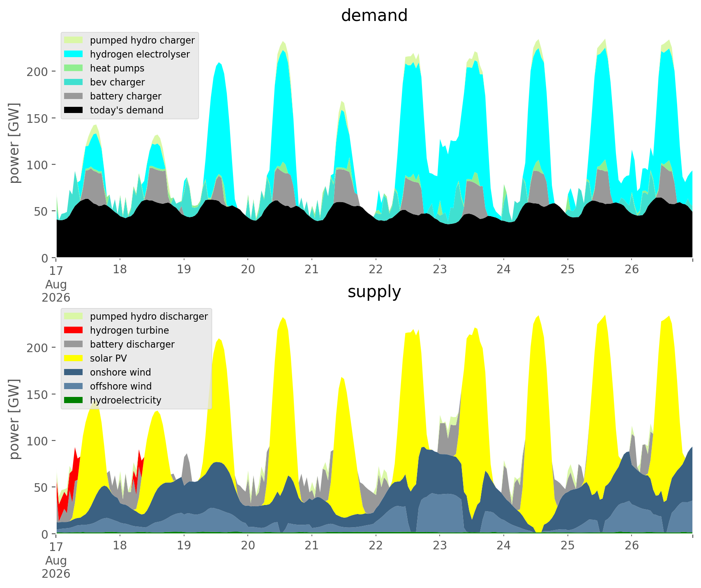Select the "solar PV" legend label
Screen dimensions: 701x588
pyautogui.click(x=108, y=358)
